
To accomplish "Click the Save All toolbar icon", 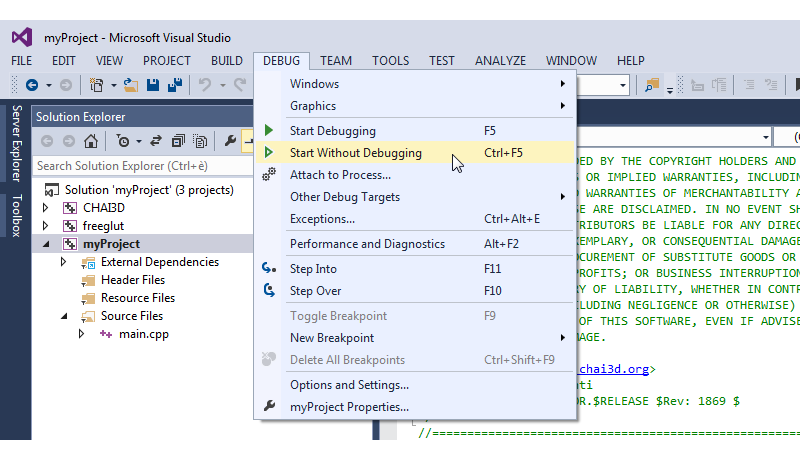I will point(175,85).
